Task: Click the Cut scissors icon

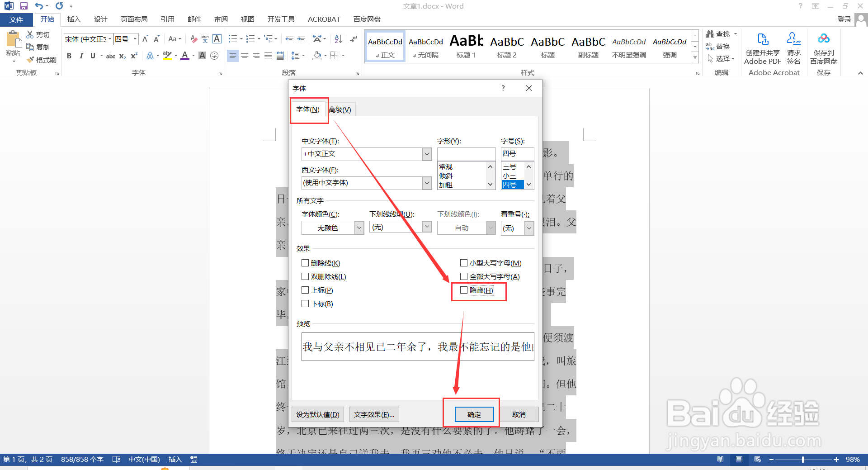Action: (x=30, y=34)
